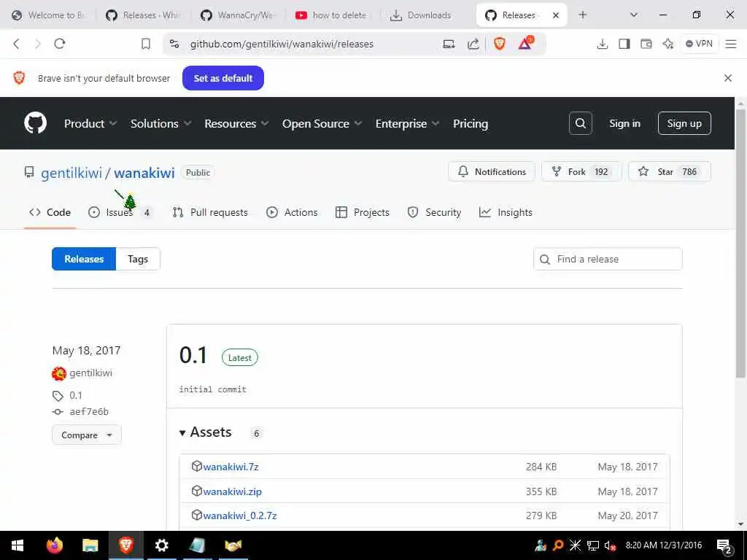
Task: Open the Projects tab
Action: point(363,212)
